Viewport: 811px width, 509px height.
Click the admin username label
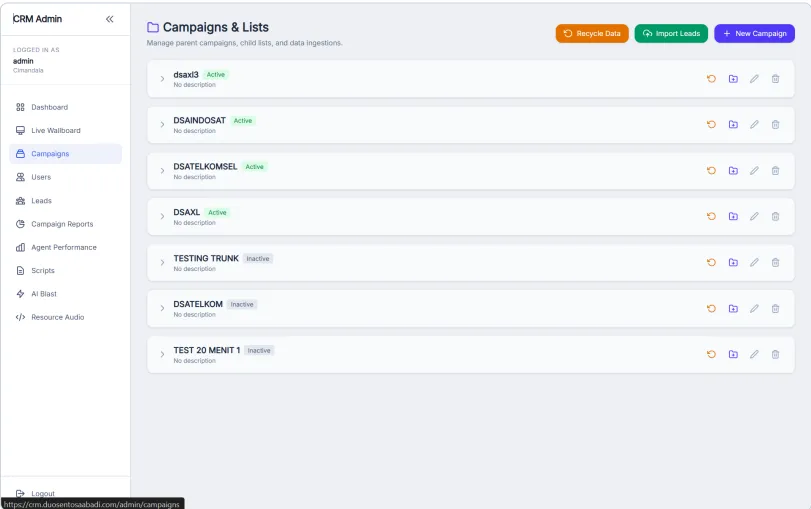click(x=23, y=61)
